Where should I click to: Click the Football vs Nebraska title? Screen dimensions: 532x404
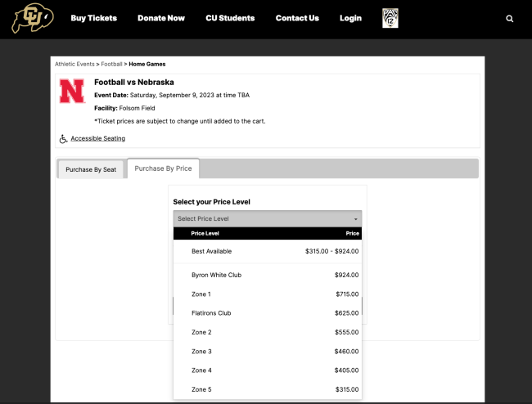(134, 83)
